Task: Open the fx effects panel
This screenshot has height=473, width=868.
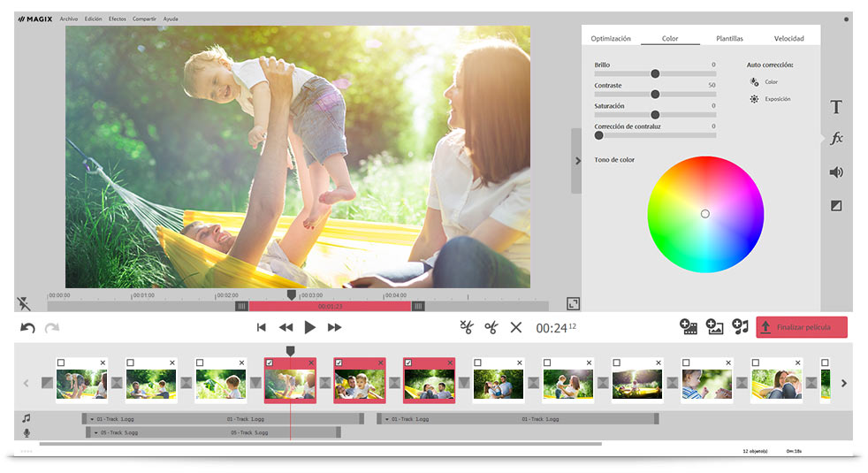Action: pos(836,138)
